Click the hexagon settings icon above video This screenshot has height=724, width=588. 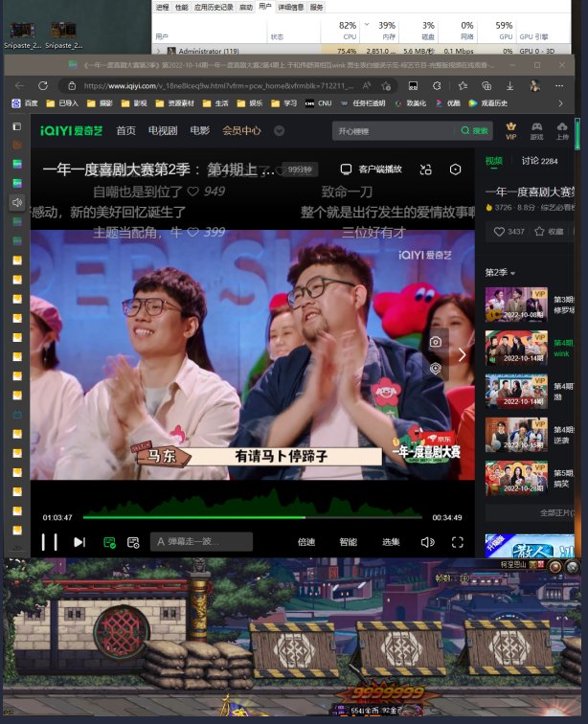click(x=455, y=170)
